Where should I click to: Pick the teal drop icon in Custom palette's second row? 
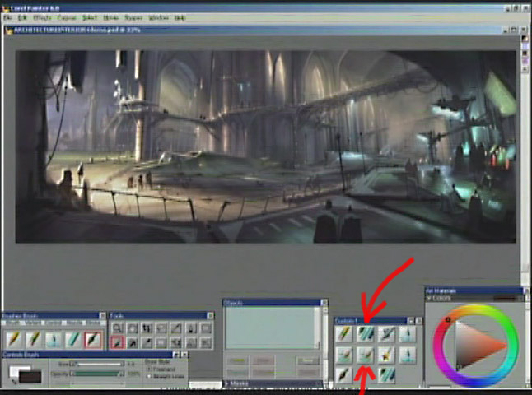click(408, 355)
